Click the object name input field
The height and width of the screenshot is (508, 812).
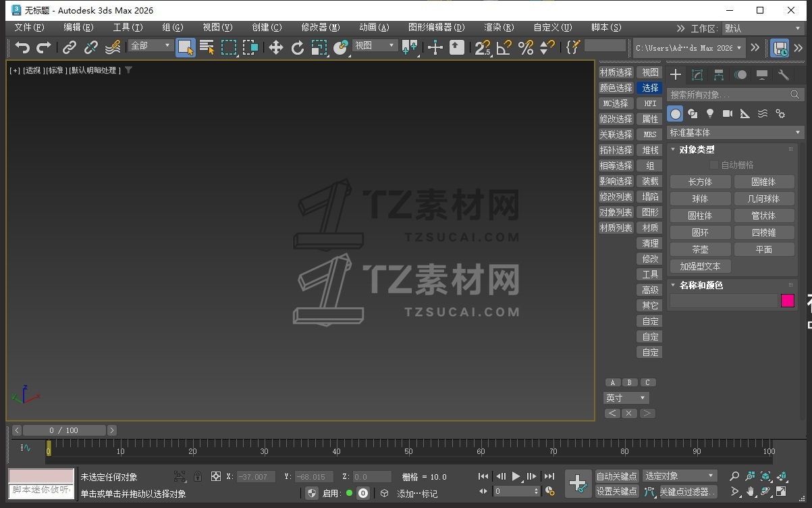pos(724,301)
